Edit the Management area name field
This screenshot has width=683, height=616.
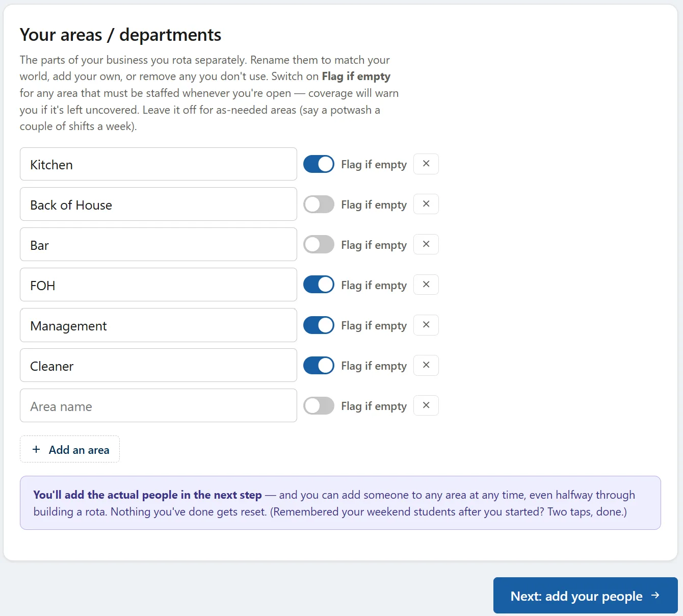click(x=159, y=325)
